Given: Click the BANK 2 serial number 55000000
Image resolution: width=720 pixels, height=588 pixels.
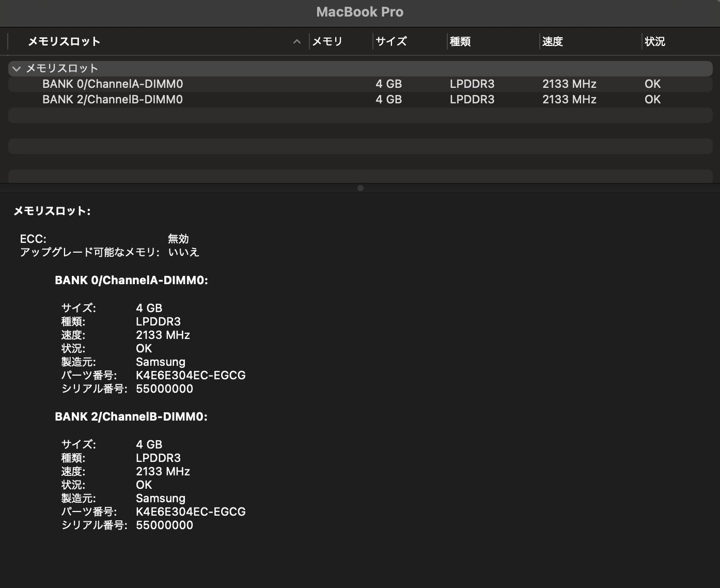Looking at the screenshot, I should (164, 525).
